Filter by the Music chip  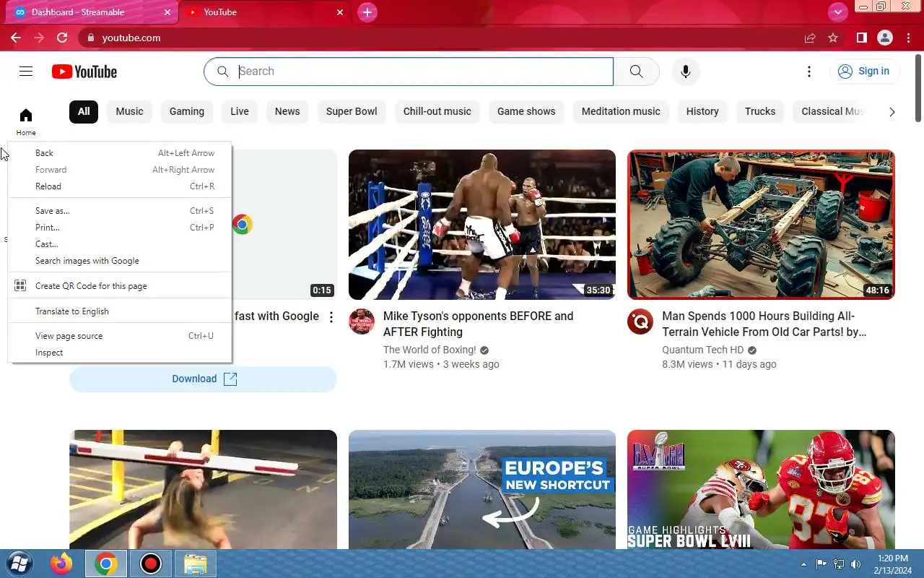(x=129, y=111)
